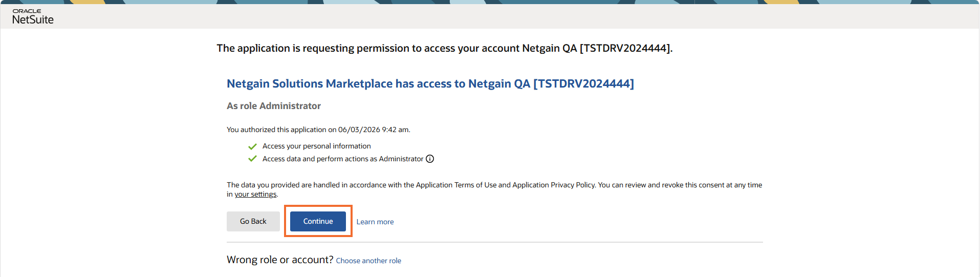Click 'Access your personal information' text
The image size is (980, 277).
point(317,146)
